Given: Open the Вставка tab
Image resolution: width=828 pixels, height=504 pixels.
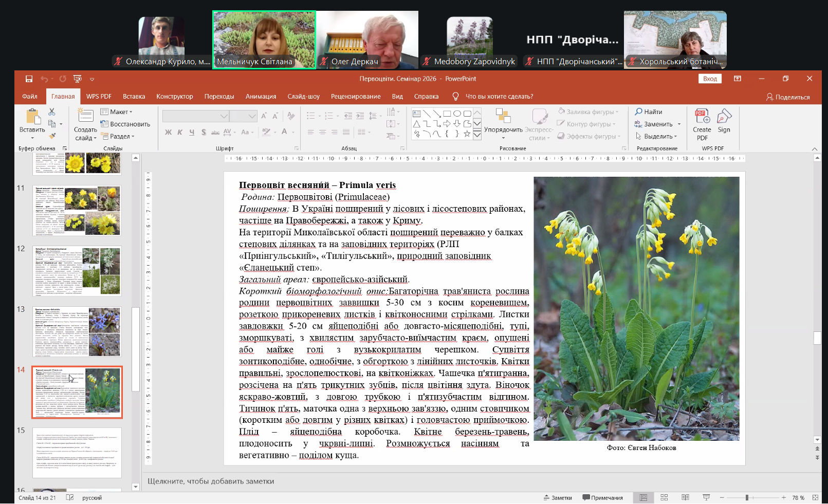Looking at the screenshot, I should tap(134, 96).
